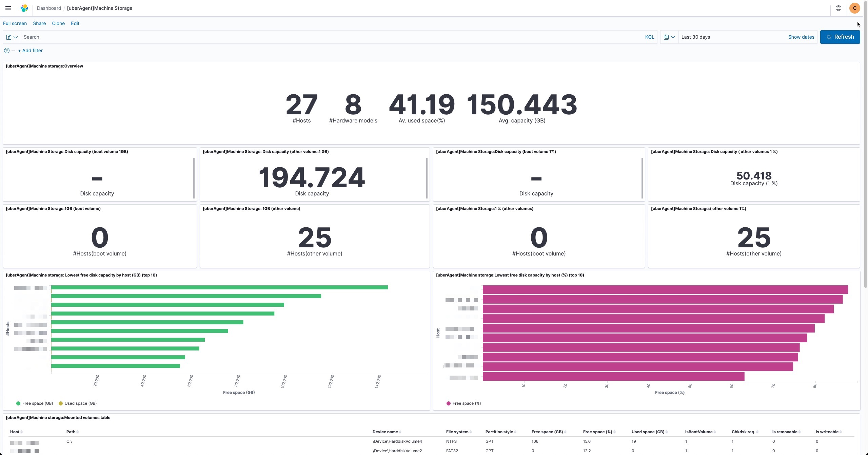Screen dimensions: 868x455
Task: Click the filter options icon
Action: 7,51
